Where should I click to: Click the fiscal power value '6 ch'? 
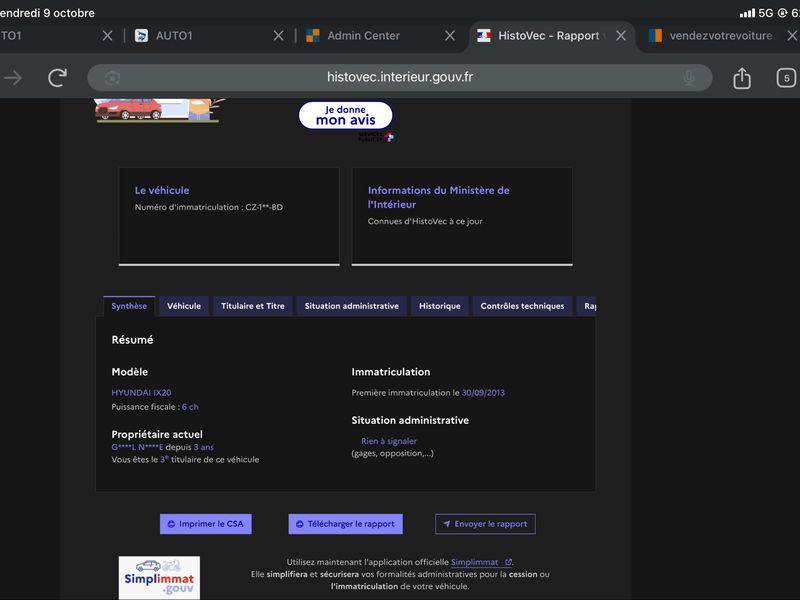pos(190,407)
